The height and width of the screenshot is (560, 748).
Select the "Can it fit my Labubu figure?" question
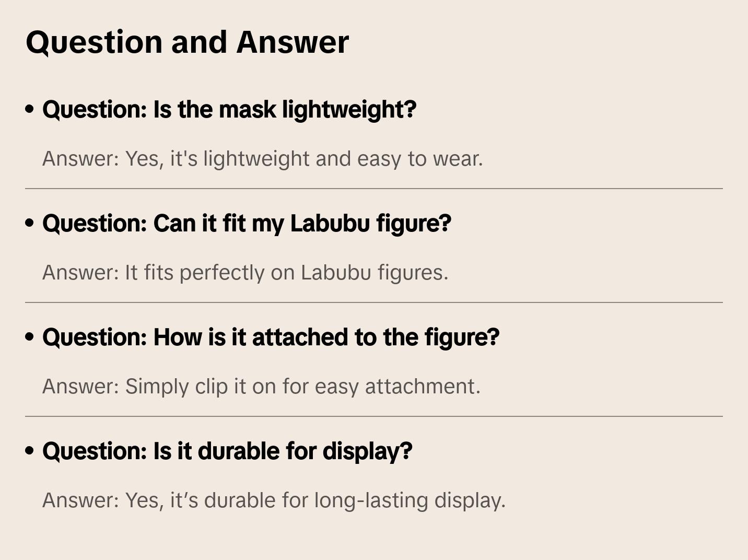click(247, 223)
